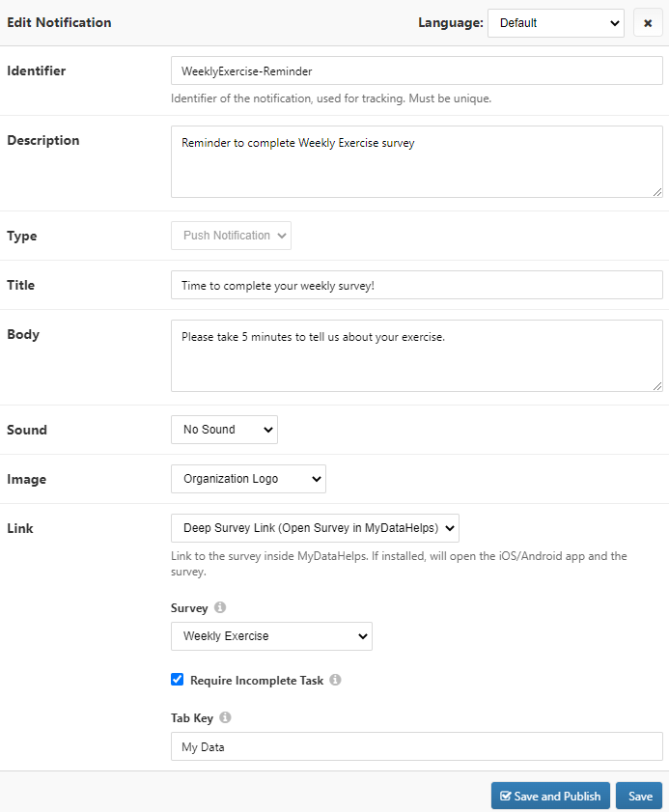Click the Save button
The width and height of the screenshot is (669, 812).
click(639, 797)
